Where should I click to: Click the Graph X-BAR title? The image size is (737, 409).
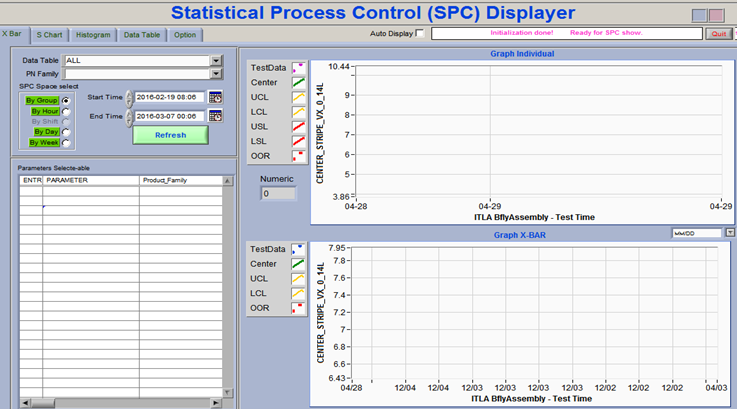520,235
